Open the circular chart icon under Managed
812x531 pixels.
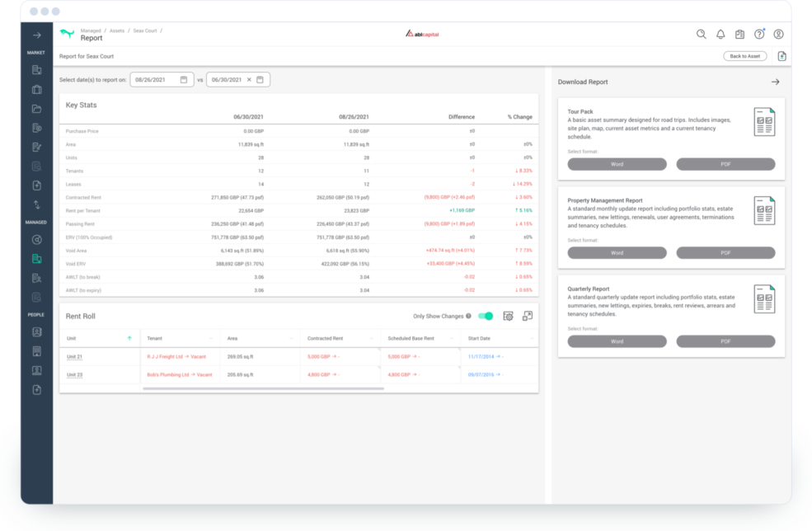tap(37, 240)
